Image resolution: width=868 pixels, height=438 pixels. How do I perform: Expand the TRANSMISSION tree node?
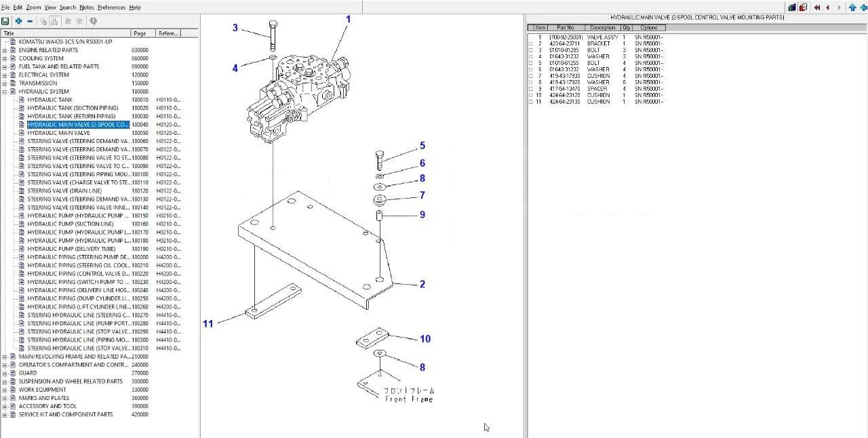pyautogui.click(x=5, y=83)
